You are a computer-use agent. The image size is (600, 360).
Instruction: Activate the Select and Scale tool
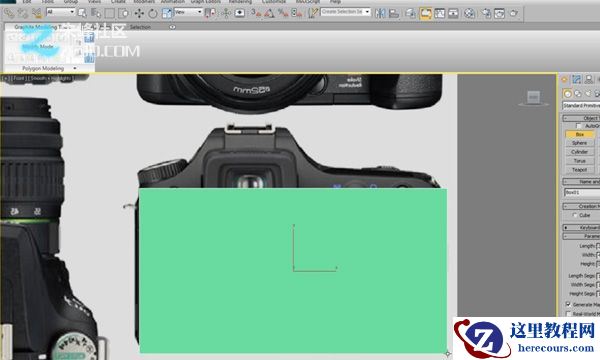[x=167, y=13]
